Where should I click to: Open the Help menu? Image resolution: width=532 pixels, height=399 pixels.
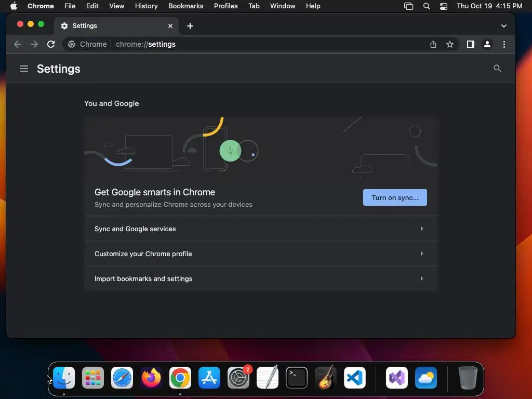pos(313,6)
